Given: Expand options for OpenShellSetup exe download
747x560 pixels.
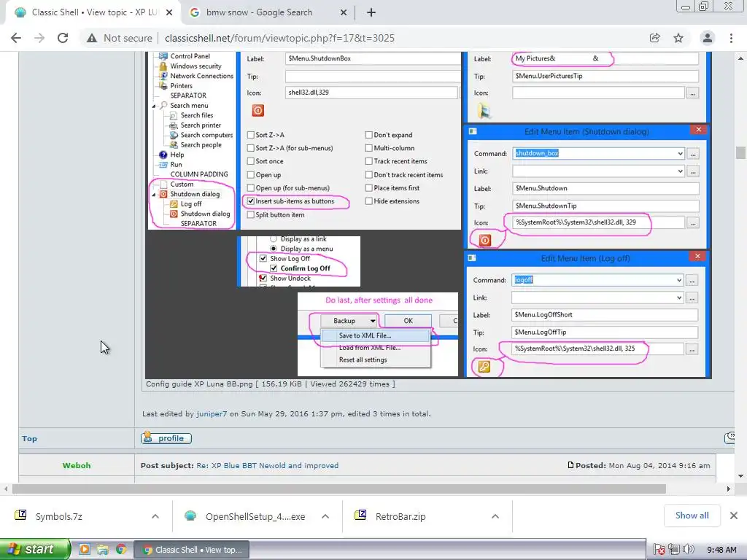Looking at the screenshot, I should pos(325,516).
